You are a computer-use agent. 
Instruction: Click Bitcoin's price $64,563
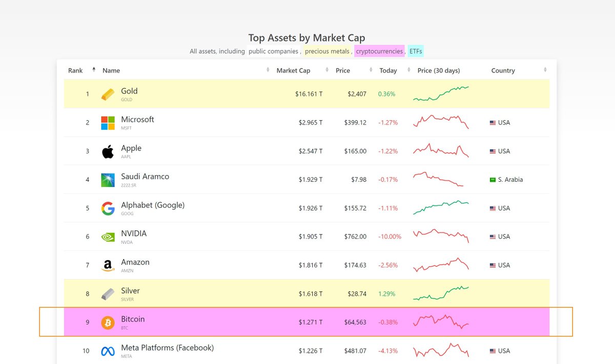pos(355,323)
